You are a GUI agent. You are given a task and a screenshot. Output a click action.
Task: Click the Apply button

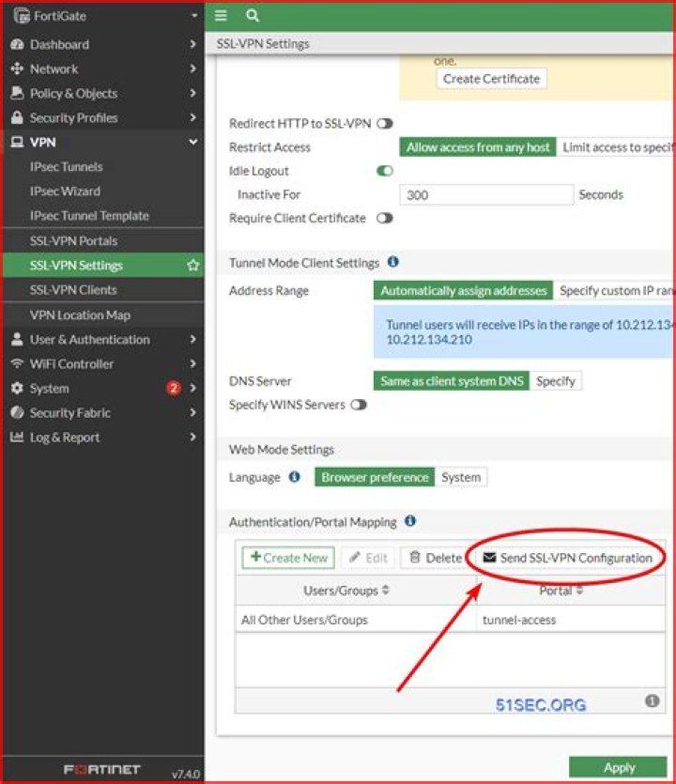coord(619,767)
